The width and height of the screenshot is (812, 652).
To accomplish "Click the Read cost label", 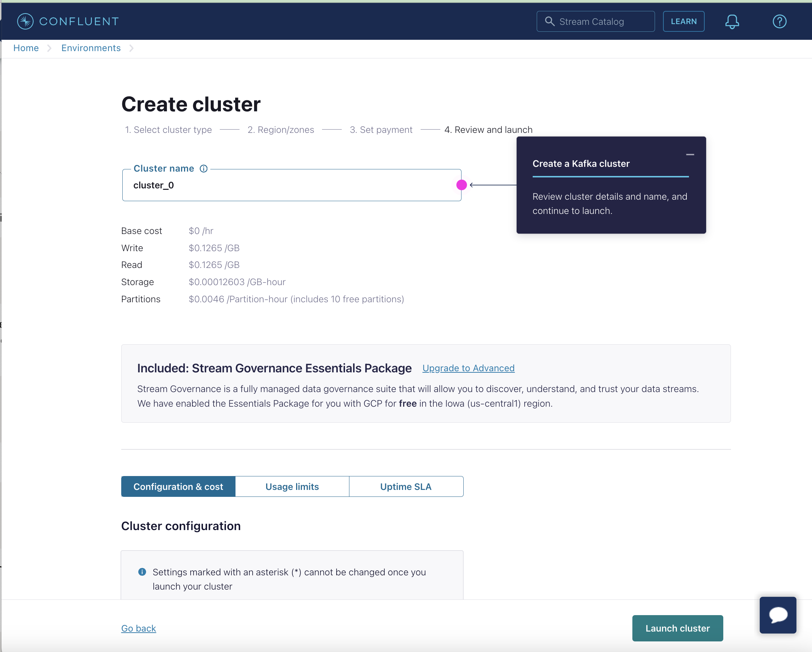I will pos(131,265).
